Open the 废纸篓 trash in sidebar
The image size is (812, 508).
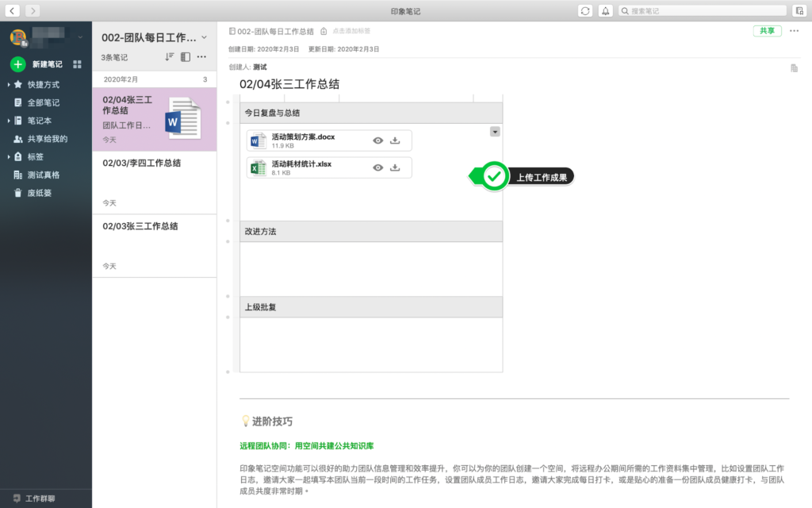click(39, 193)
